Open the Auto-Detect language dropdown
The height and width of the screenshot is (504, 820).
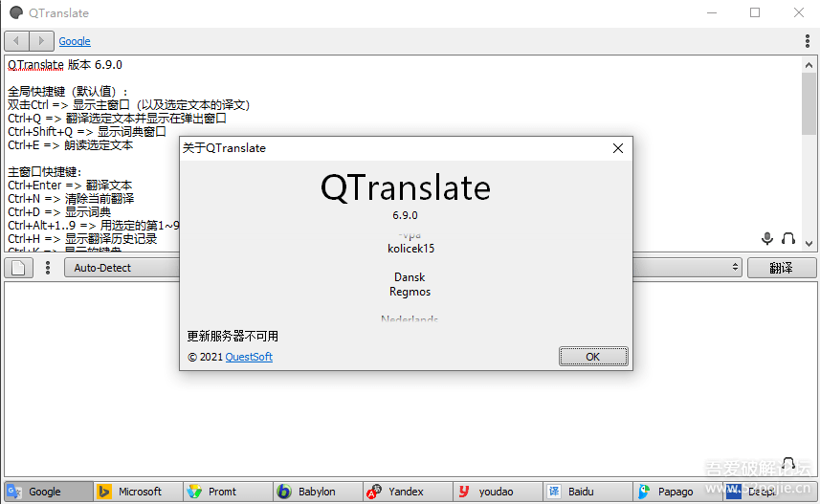coord(122,268)
